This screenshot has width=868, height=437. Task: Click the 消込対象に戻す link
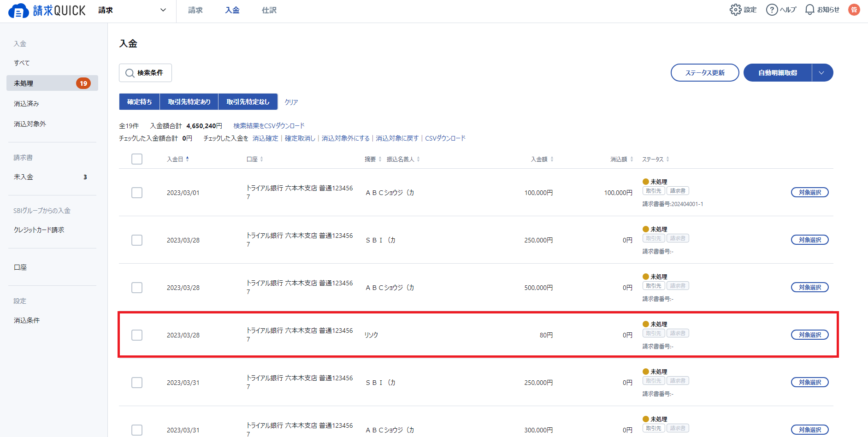[397, 138]
